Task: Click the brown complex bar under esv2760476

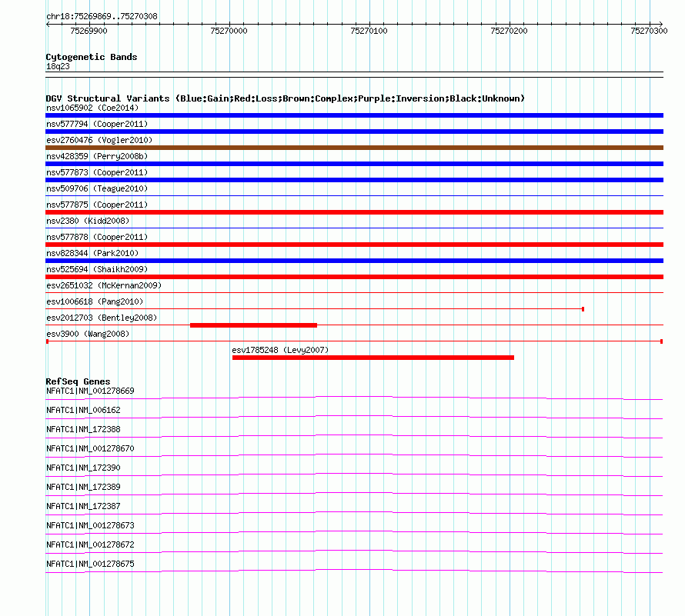Action: pyautogui.click(x=354, y=148)
